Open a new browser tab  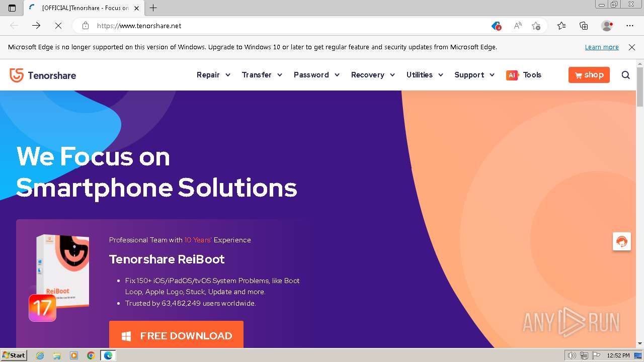(153, 8)
